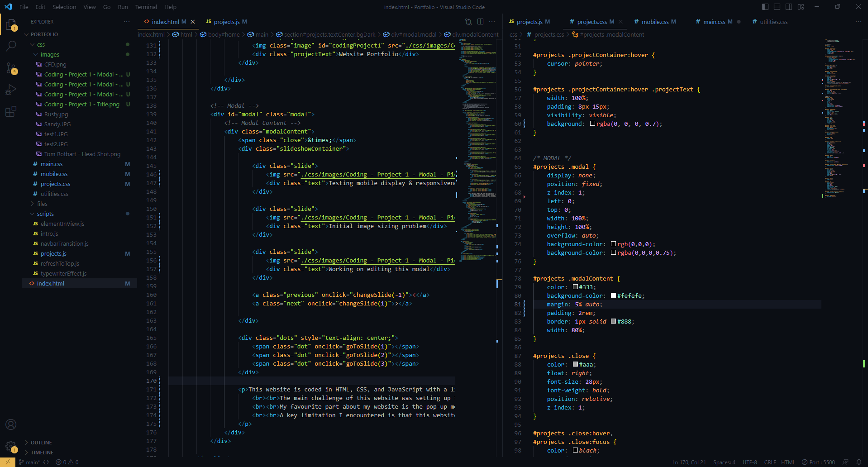Collapse the css folder in Explorer

tap(41, 44)
